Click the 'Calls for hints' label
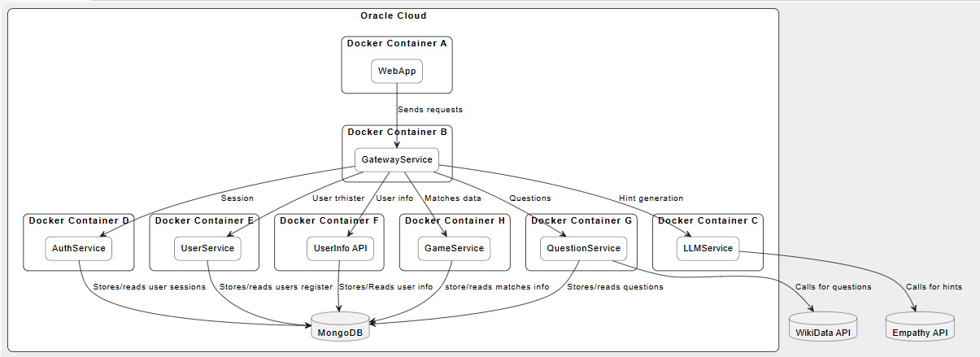Screen dimensions: 980x357 934,286
